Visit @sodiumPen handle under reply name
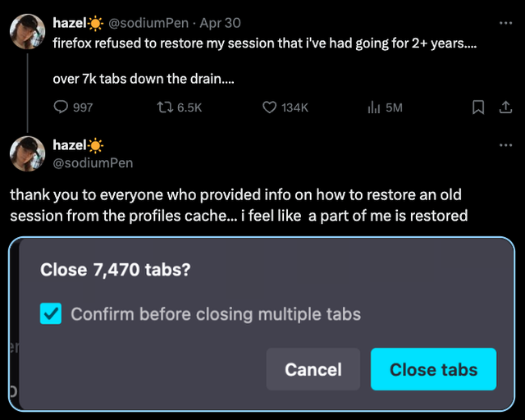The width and height of the screenshot is (525, 420). [93, 163]
